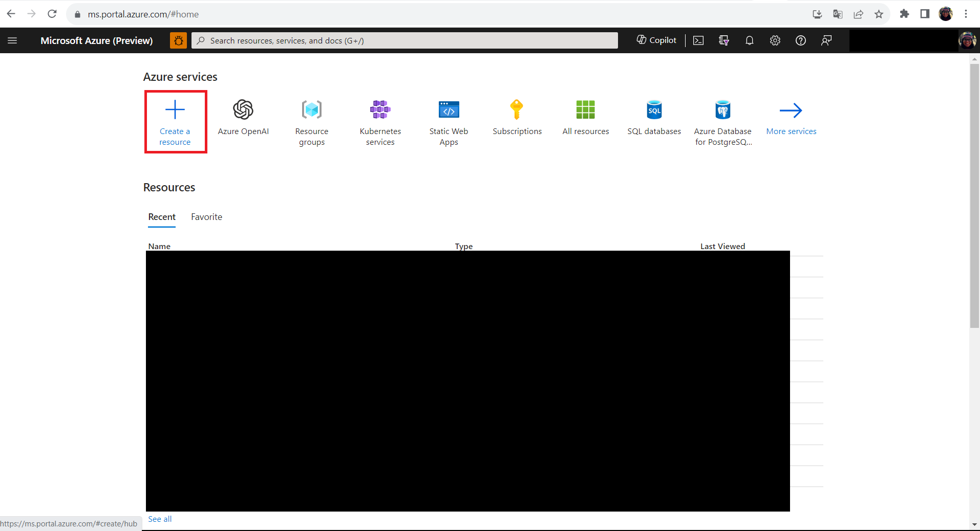980x531 pixels.
Task: Open Directories and subscriptions filter icon
Action: point(723,40)
